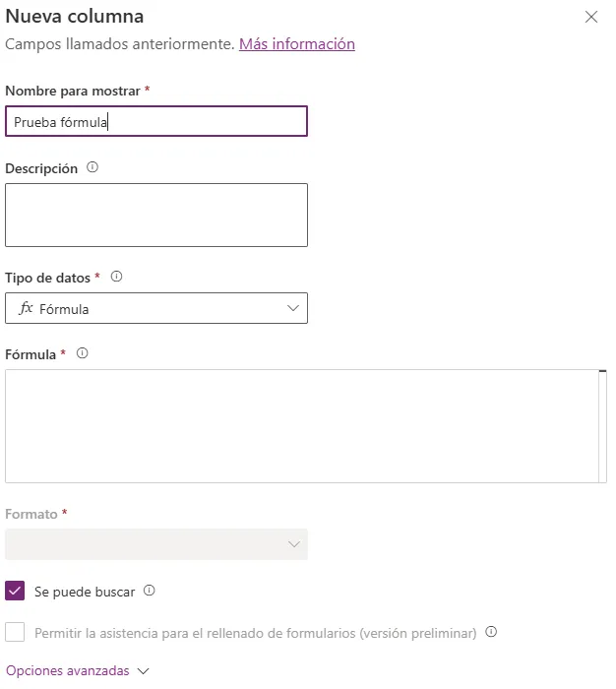Click the Fórmula label info icon

click(82, 353)
